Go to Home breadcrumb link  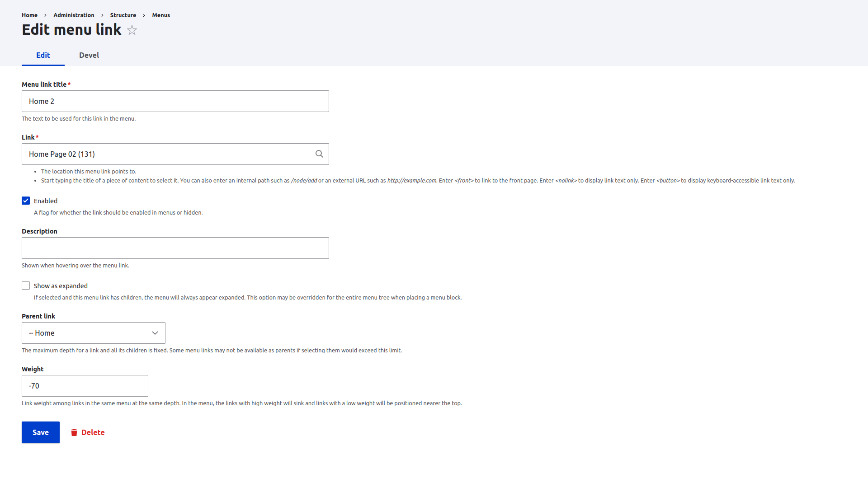coord(29,15)
